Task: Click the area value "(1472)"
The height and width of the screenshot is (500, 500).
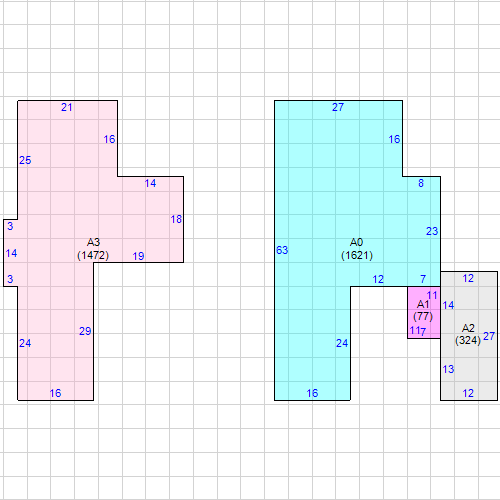Action: (93, 256)
